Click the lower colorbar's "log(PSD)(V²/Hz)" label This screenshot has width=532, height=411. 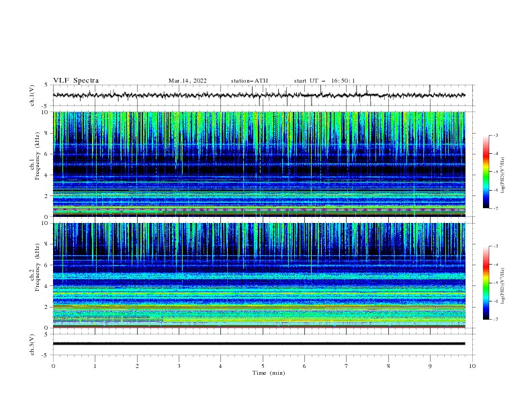(x=502, y=285)
